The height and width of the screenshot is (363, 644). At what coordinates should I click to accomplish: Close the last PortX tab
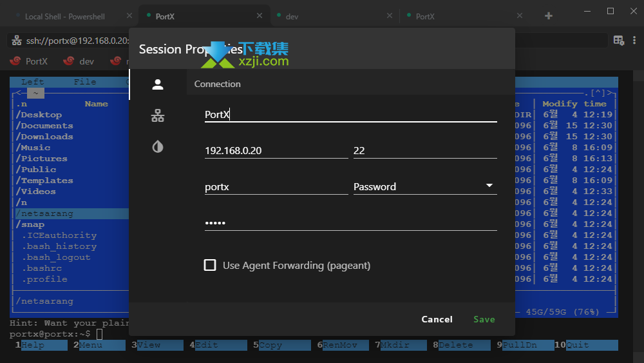520,15
